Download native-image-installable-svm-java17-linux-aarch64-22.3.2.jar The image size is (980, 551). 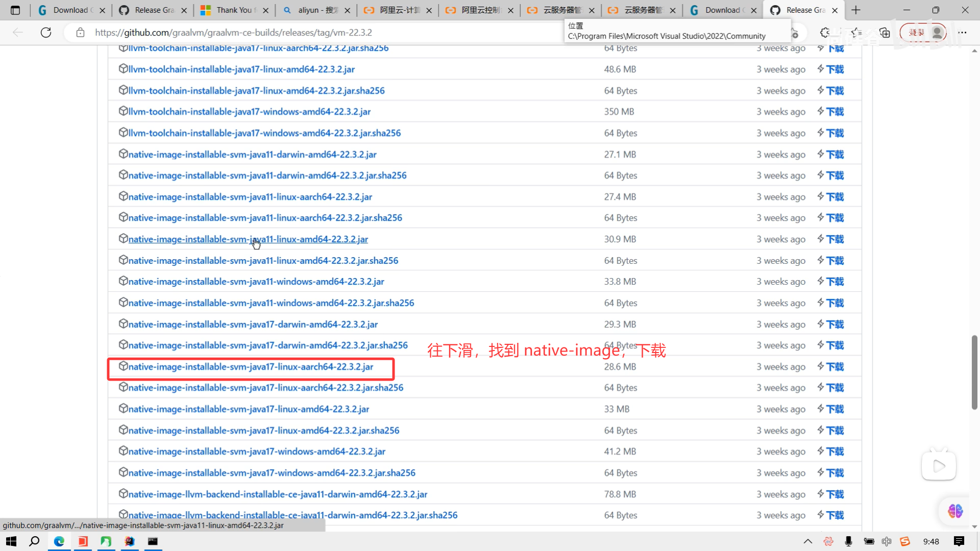click(251, 367)
